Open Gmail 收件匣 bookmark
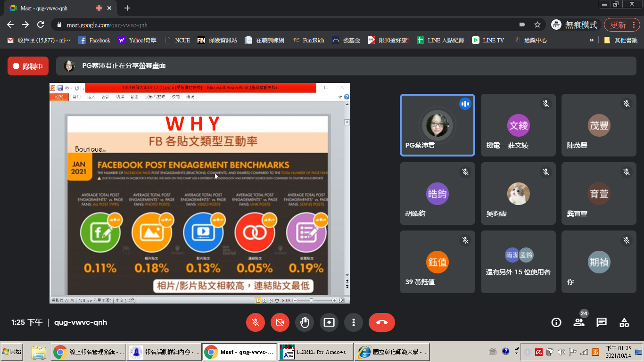 tap(39, 41)
